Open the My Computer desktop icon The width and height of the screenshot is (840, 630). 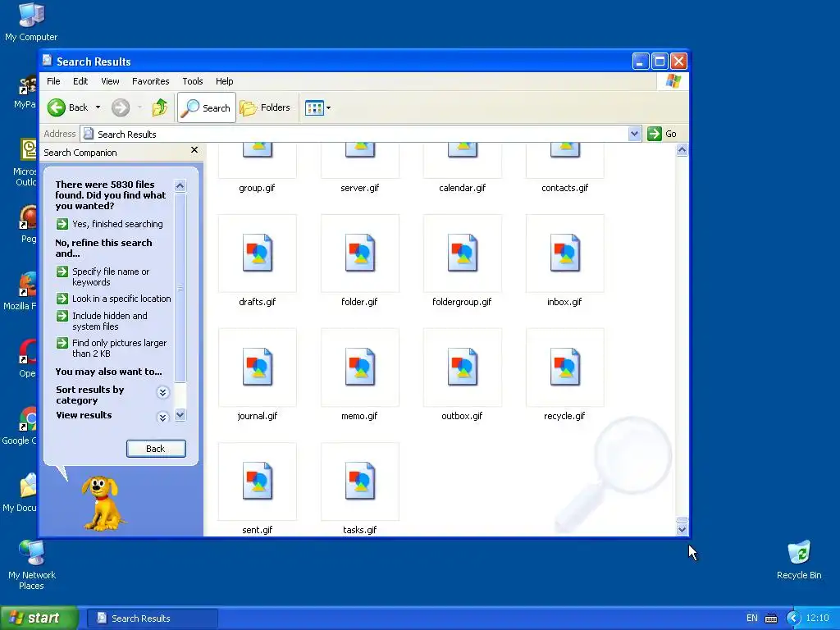(31, 22)
